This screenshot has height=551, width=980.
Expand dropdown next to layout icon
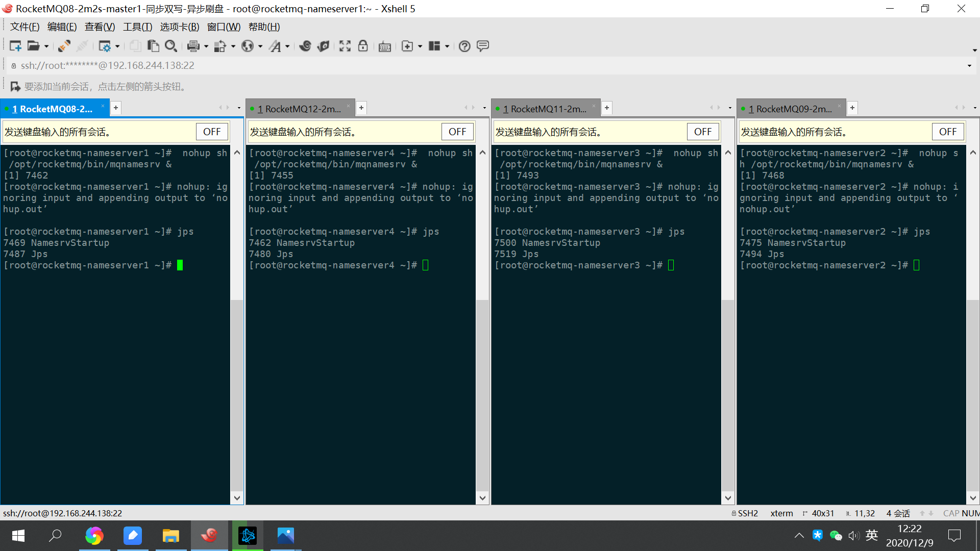tap(447, 46)
